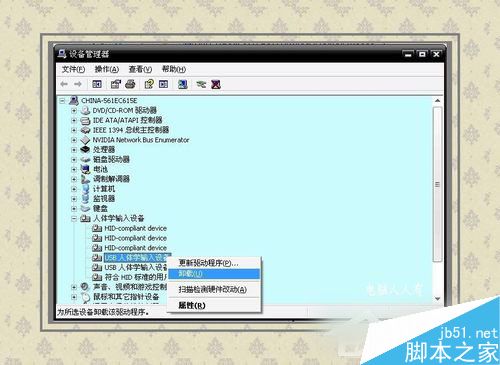500x365 pixels.
Task: Click the IEEE 1394 controller icon
Action: pos(86,130)
